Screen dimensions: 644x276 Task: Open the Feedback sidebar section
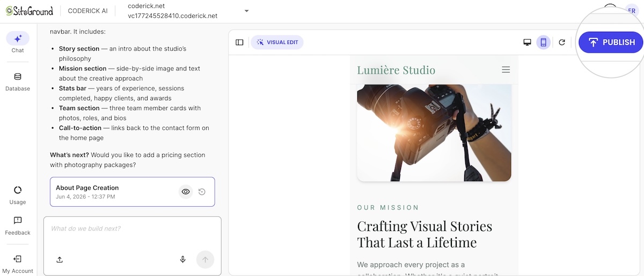coord(18,226)
